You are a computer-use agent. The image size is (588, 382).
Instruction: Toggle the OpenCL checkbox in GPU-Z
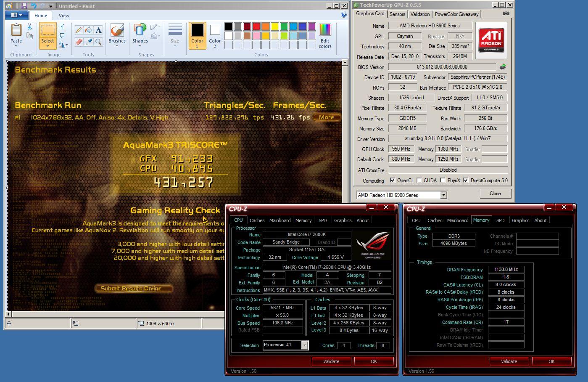393,180
